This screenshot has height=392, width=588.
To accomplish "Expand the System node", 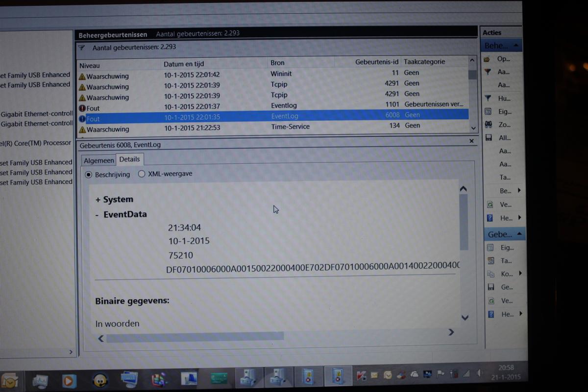I will tap(98, 200).
